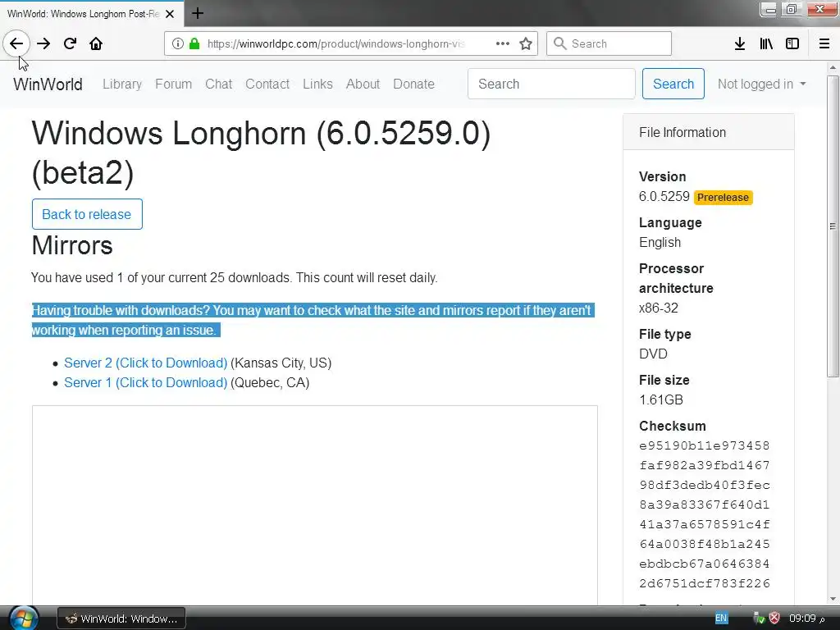This screenshot has width=840, height=630.
Task: Click the EN language indicator
Action: [x=721, y=619]
